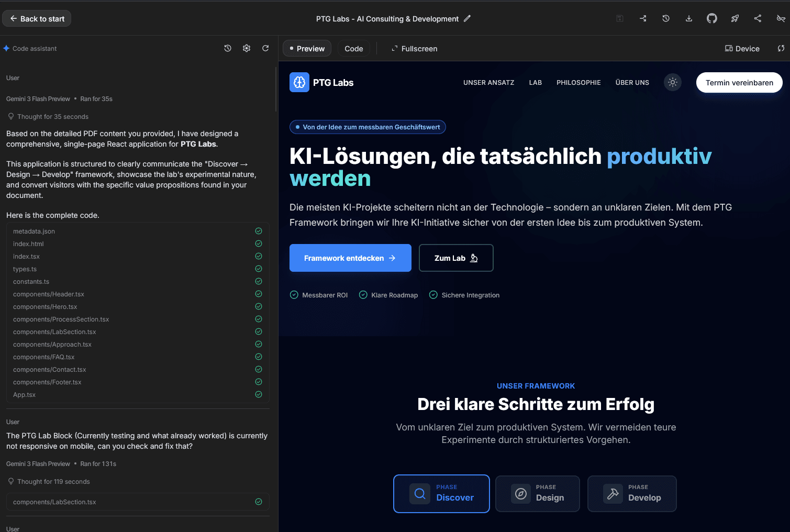Viewport: 790px width, 532px height.
Task: Select the Design phase card
Action: (x=537, y=493)
